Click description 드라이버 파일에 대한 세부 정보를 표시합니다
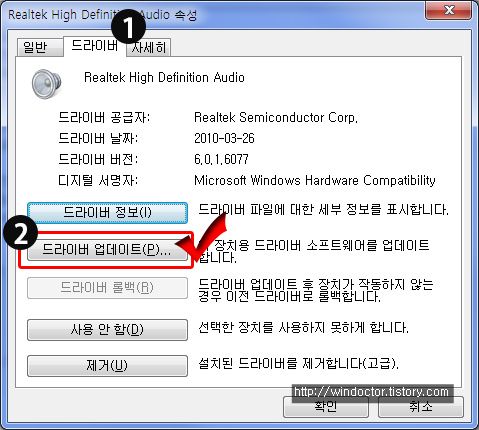This screenshot has width=479, height=430. coord(323,209)
